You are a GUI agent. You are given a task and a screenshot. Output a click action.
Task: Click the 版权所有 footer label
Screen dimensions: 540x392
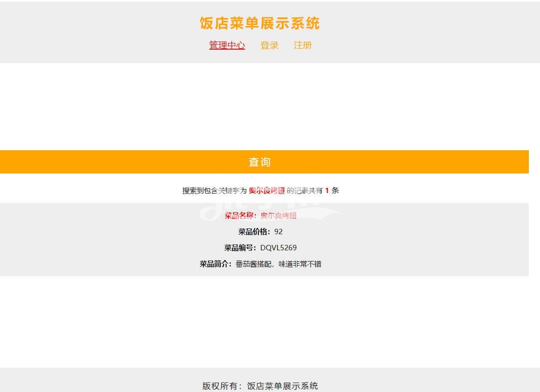click(x=222, y=386)
